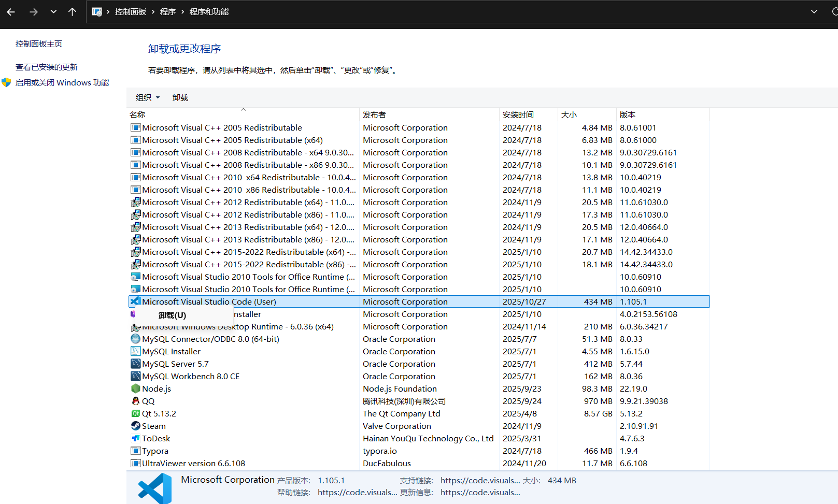Open the 帮助链接 URL in details pane
The width and height of the screenshot is (838, 504).
(358, 492)
